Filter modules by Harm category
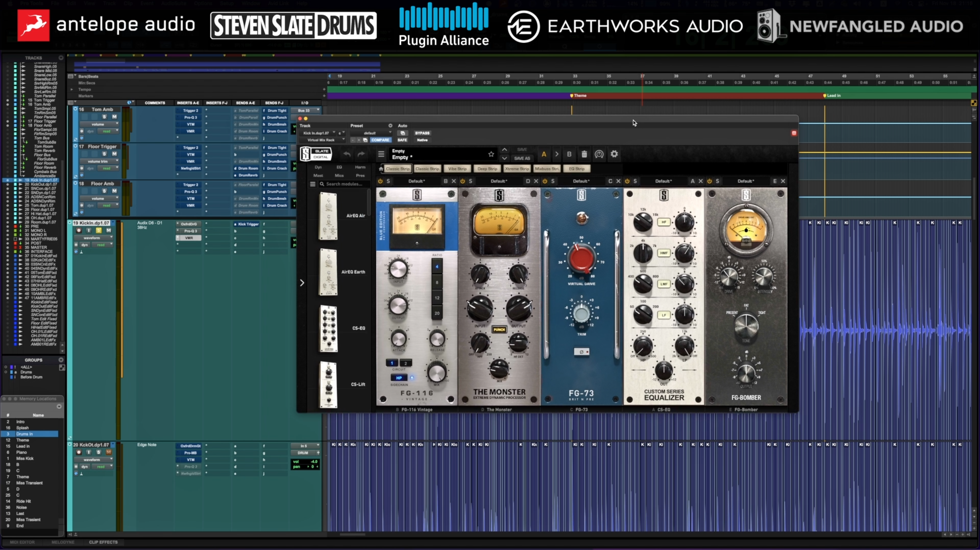980x550 pixels. coord(360,167)
